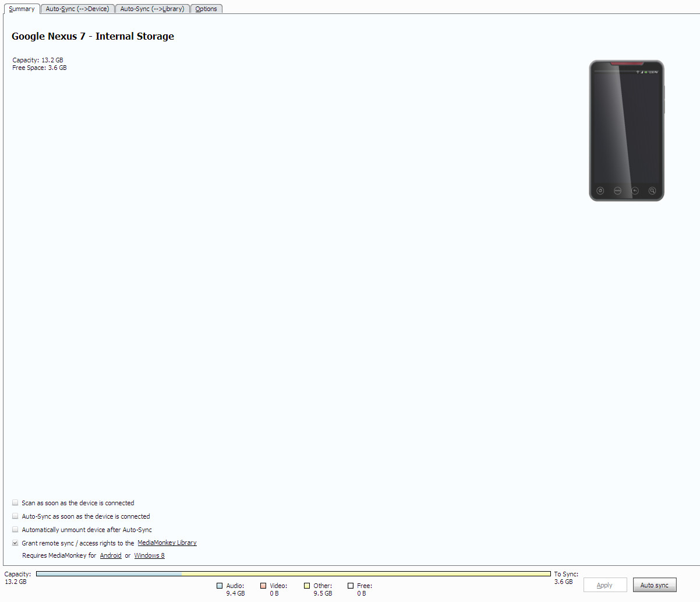Open the MediaMonkey Library link
The image size is (700, 602).
tap(167, 543)
